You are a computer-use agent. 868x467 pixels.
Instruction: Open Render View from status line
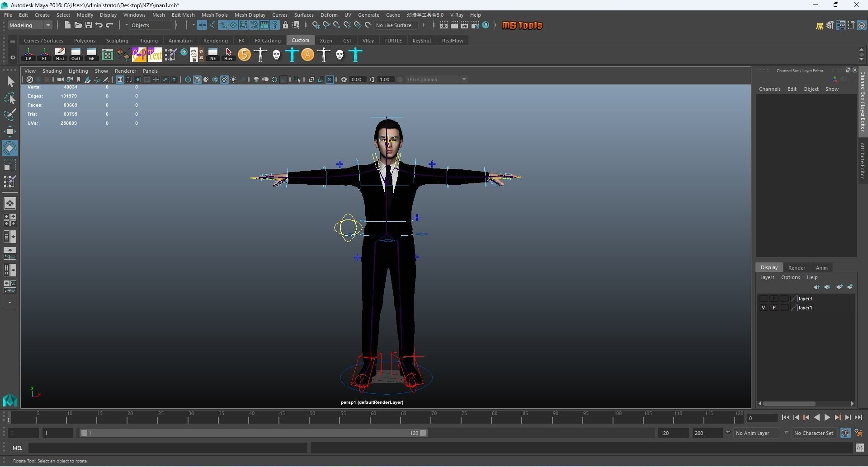444,25
